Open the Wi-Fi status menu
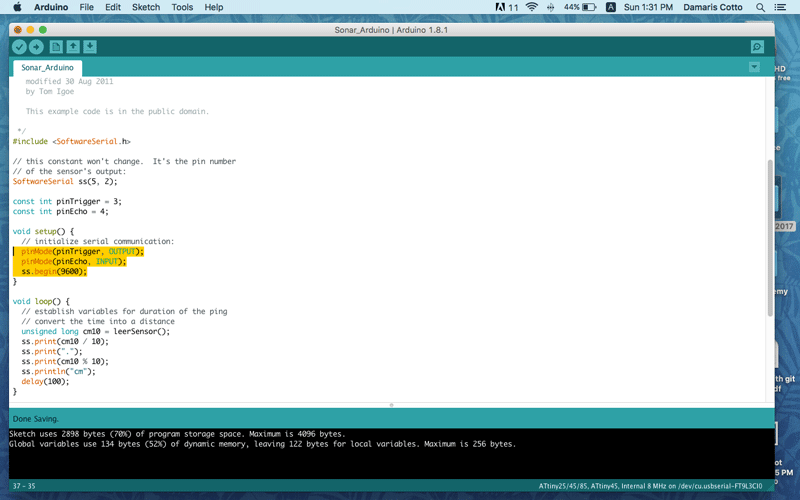Viewport: 800px width, 500px height. point(532,7)
